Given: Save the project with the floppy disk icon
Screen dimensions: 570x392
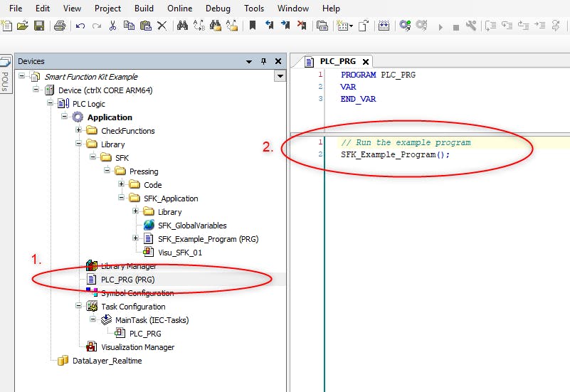Looking at the screenshot, I should click(39, 26).
